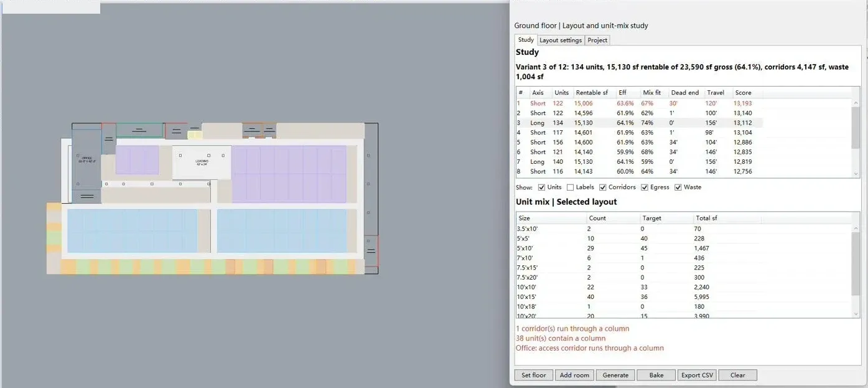This screenshot has height=388, width=868.
Task: Click the Axis column header
Action: (x=540, y=93)
